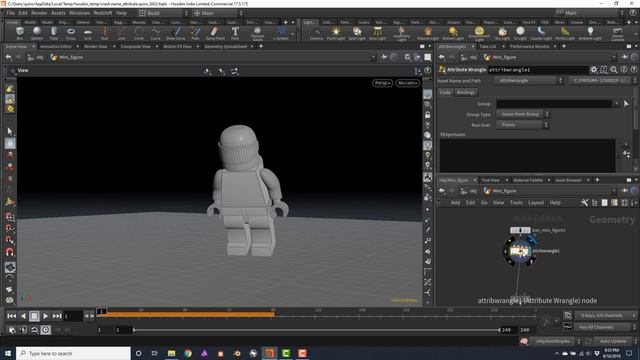This screenshot has height=360, width=640.
Task: Click the group selection arrow icon
Action: click(627, 104)
